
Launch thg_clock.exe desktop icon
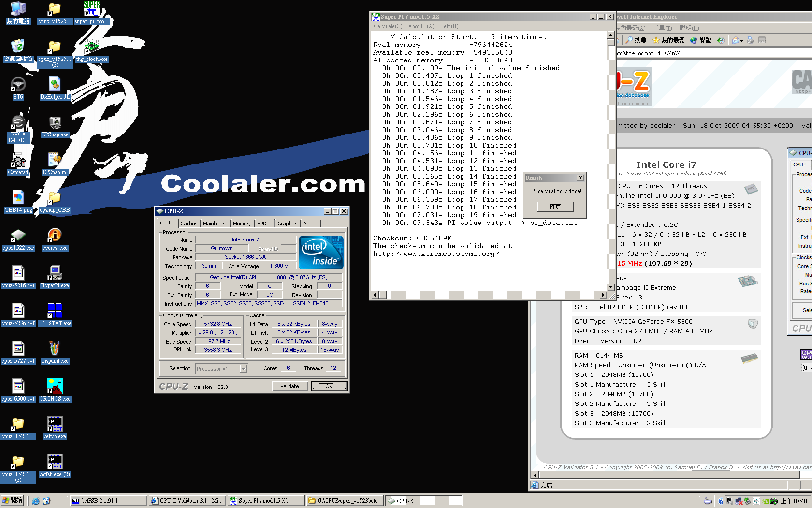[92, 51]
